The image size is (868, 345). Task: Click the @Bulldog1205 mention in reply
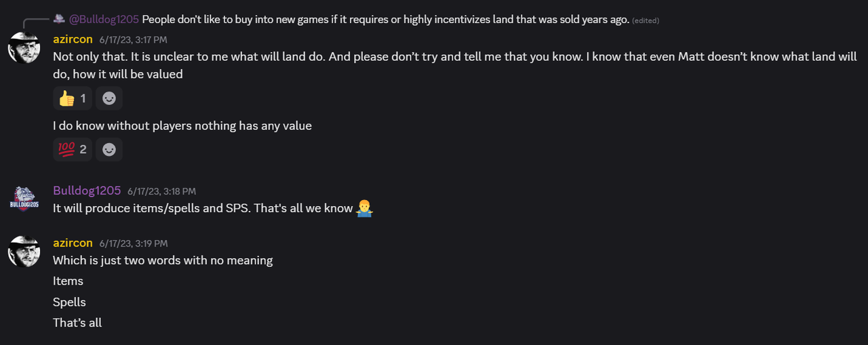(104, 20)
